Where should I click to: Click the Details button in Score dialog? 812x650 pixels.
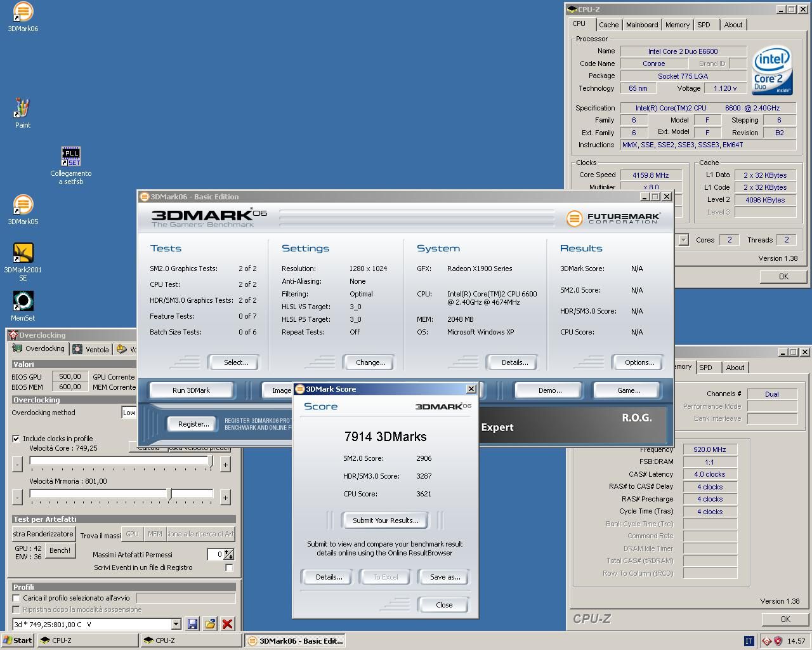click(x=329, y=577)
